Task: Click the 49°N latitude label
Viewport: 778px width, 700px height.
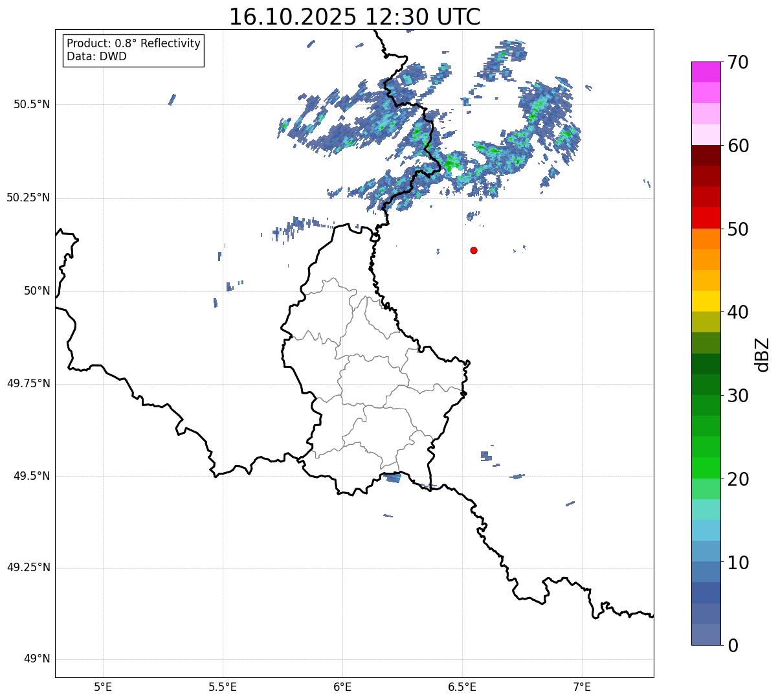Action: point(37,659)
